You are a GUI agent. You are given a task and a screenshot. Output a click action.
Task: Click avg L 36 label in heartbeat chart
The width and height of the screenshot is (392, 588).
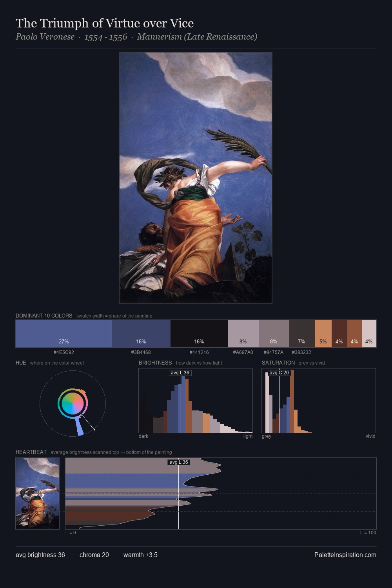179,462
